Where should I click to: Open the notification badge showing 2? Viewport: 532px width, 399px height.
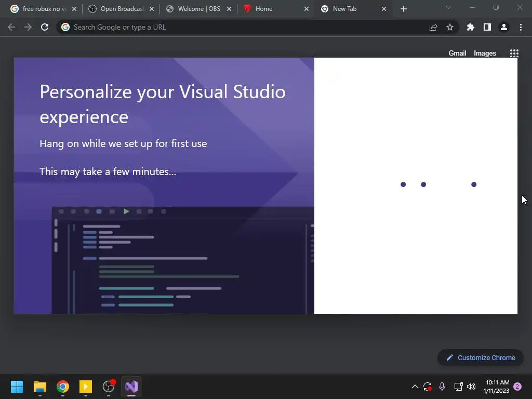tap(517, 387)
